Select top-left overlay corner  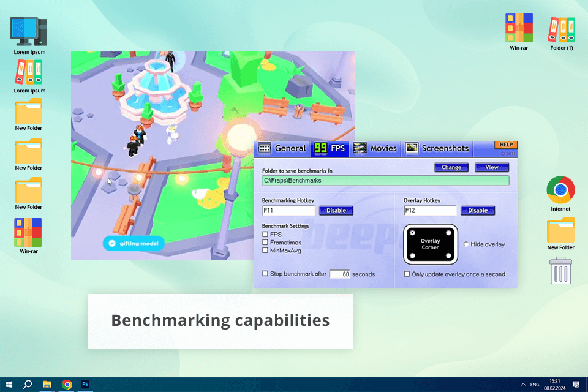click(412, 233)
